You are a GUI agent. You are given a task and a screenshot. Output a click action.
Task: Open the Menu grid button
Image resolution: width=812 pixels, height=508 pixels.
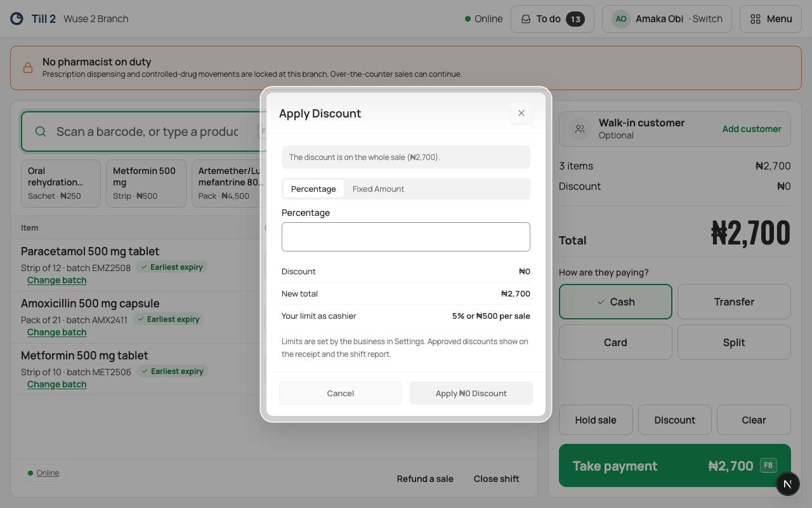click(771, 19)
